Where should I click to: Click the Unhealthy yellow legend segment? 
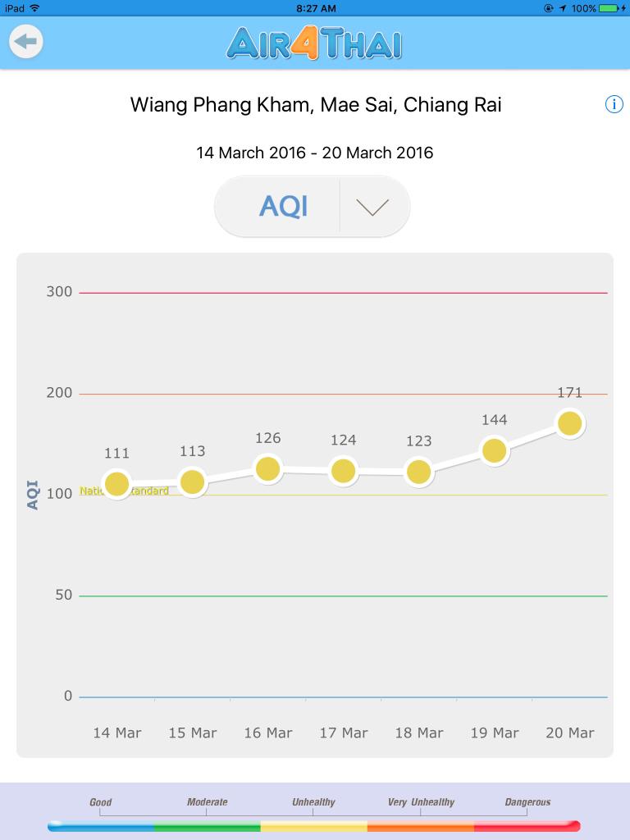pyautogui.click(x=313, y=826)
